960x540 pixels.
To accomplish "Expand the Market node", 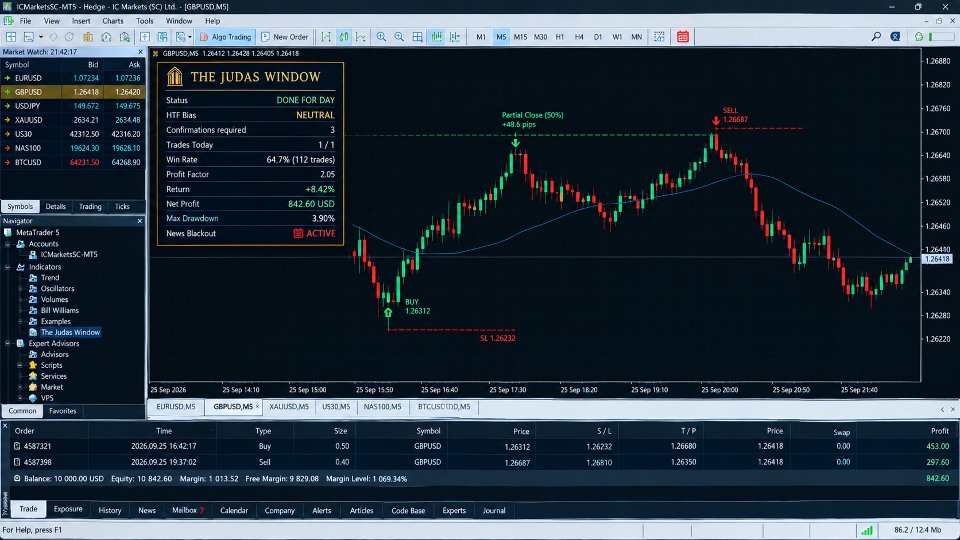I will [20, 387].
